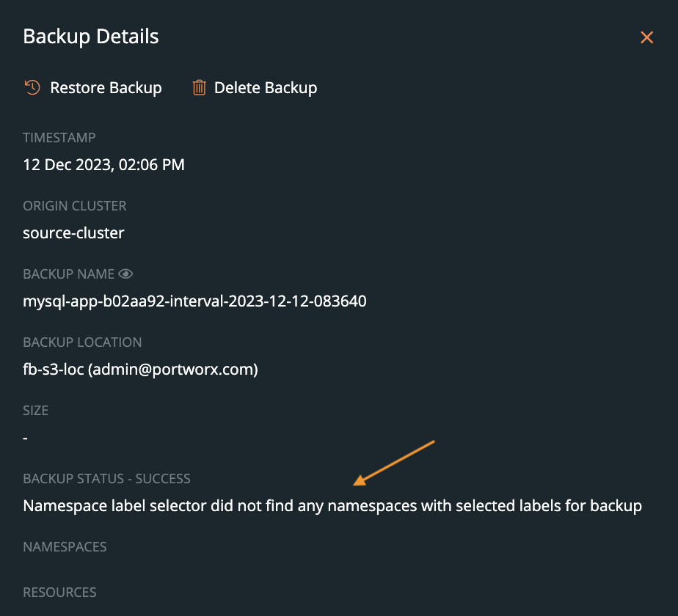Click the BACKUP NAME field label
This screenshot has width=678, height=616.
(68, 274)
